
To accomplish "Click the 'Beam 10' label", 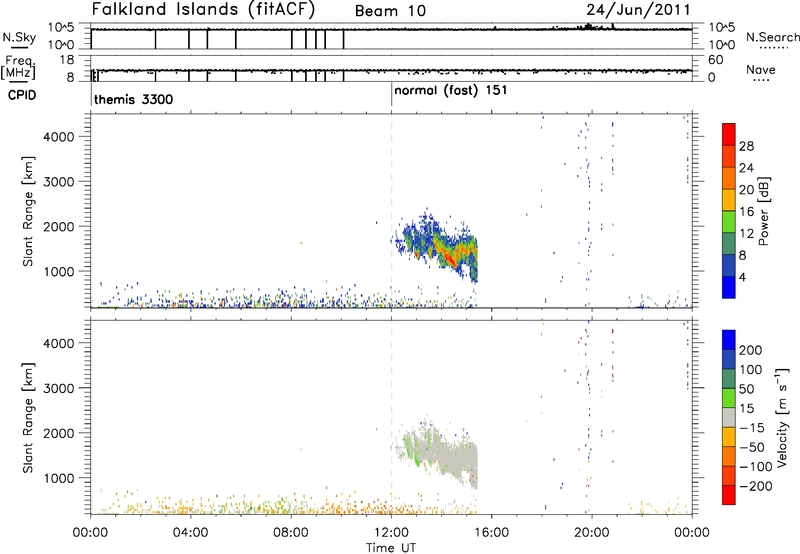I will (390, 11).
